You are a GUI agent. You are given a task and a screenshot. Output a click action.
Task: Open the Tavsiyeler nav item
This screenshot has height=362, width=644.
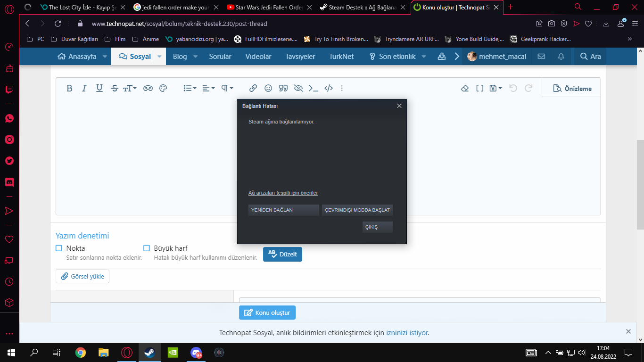tap(300, 57)
